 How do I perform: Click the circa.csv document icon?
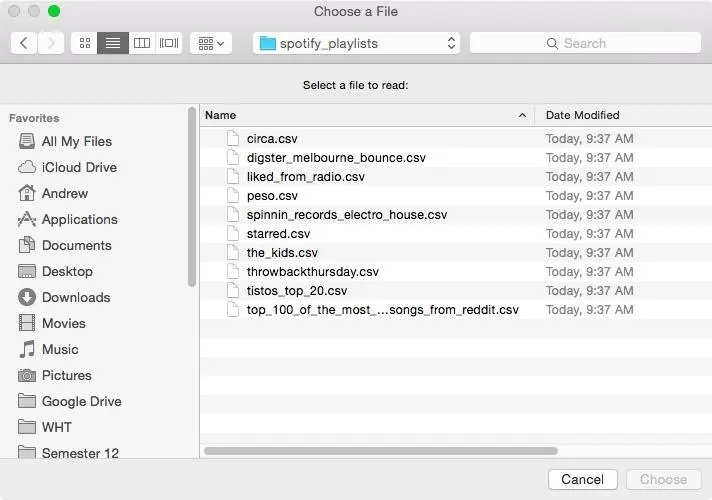tap(233, 138)
